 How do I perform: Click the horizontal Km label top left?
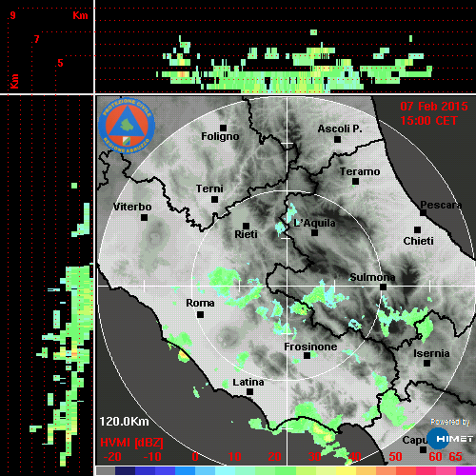pyautogui.click(x=80, y=15)
